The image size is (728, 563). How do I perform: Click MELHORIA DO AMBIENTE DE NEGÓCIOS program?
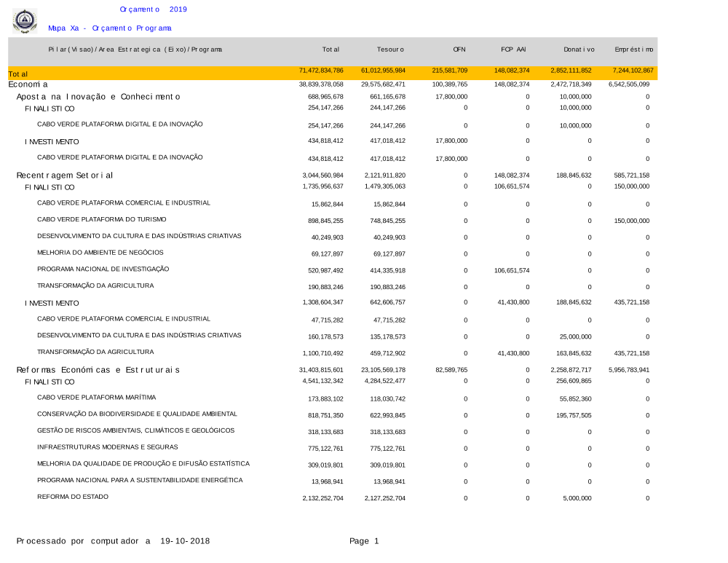point(100,253)
